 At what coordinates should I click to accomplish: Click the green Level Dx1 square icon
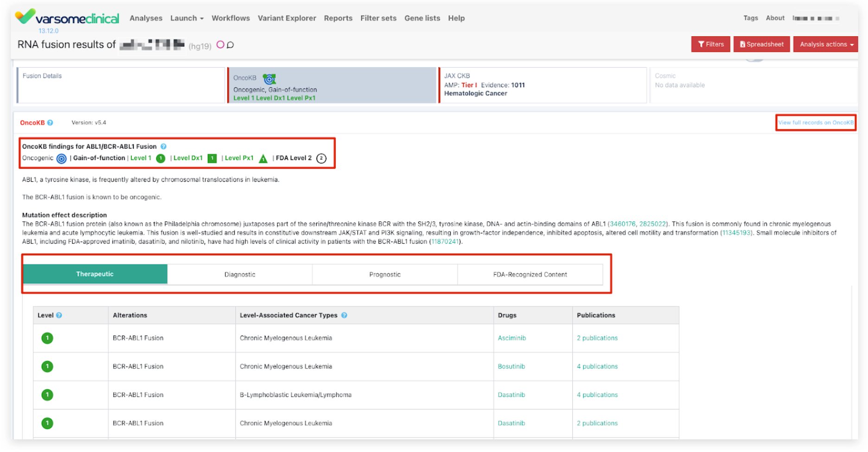tap(212, 159)
